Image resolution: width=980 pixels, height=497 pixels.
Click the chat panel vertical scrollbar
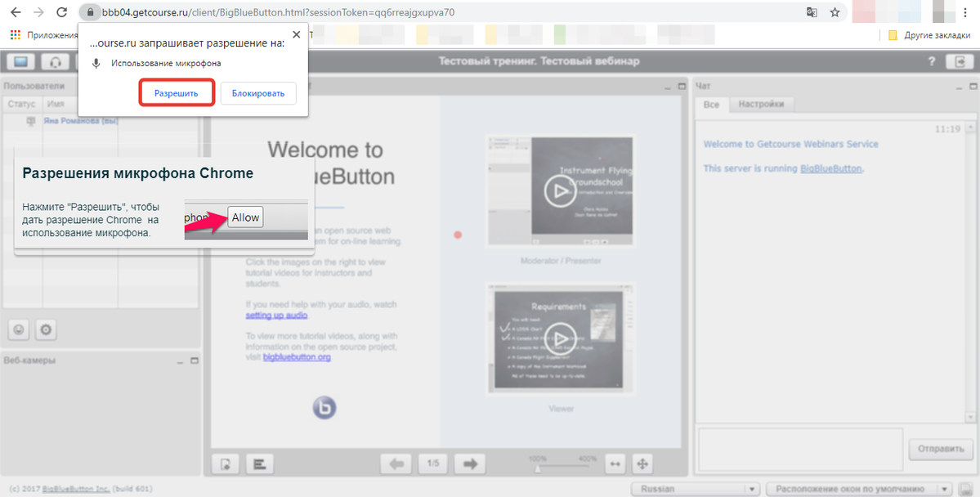click(970, 272)
